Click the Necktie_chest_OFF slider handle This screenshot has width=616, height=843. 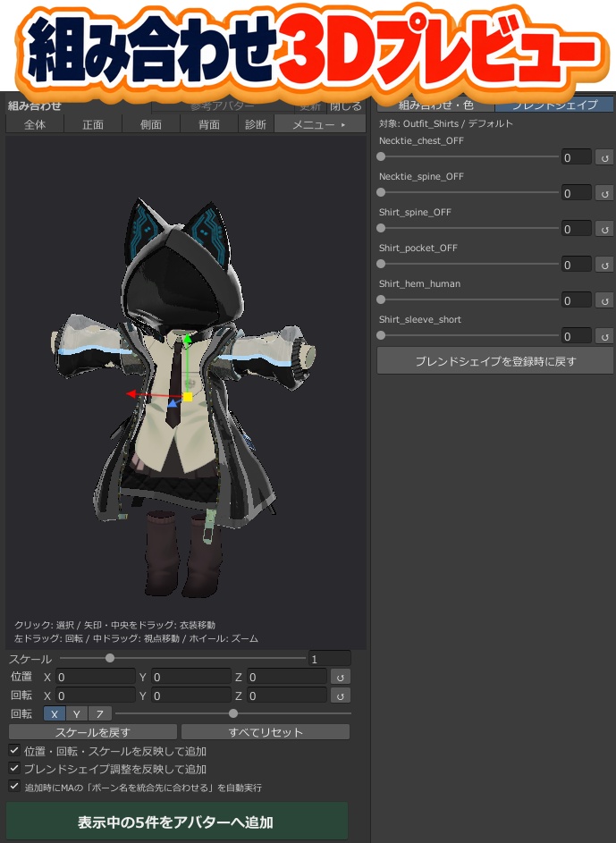381,157
